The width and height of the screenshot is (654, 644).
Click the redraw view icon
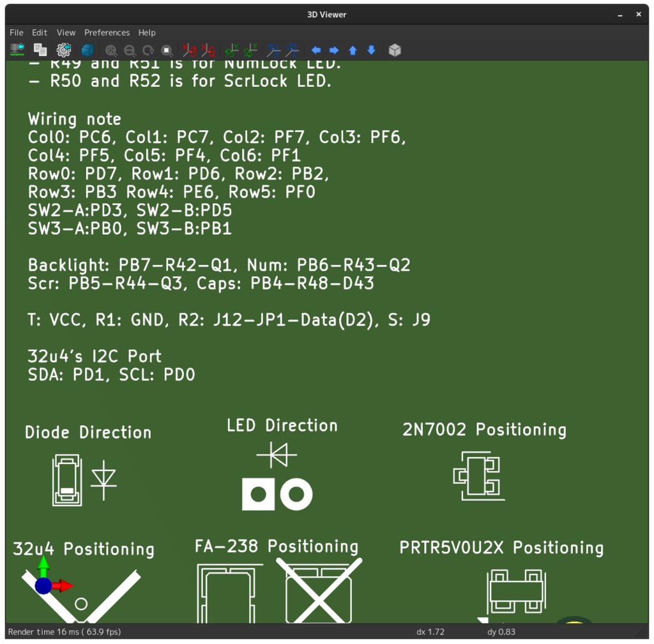148,50
